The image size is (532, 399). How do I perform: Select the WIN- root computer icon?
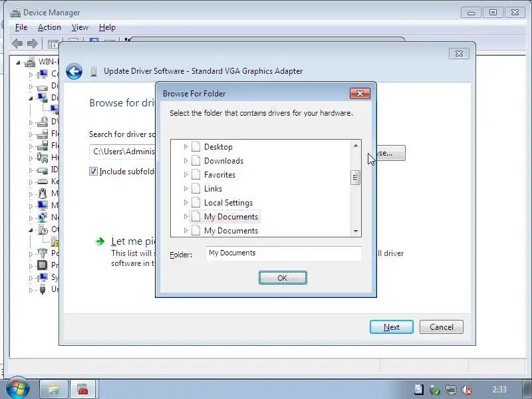pyautogui.click(x=30, y=62)
